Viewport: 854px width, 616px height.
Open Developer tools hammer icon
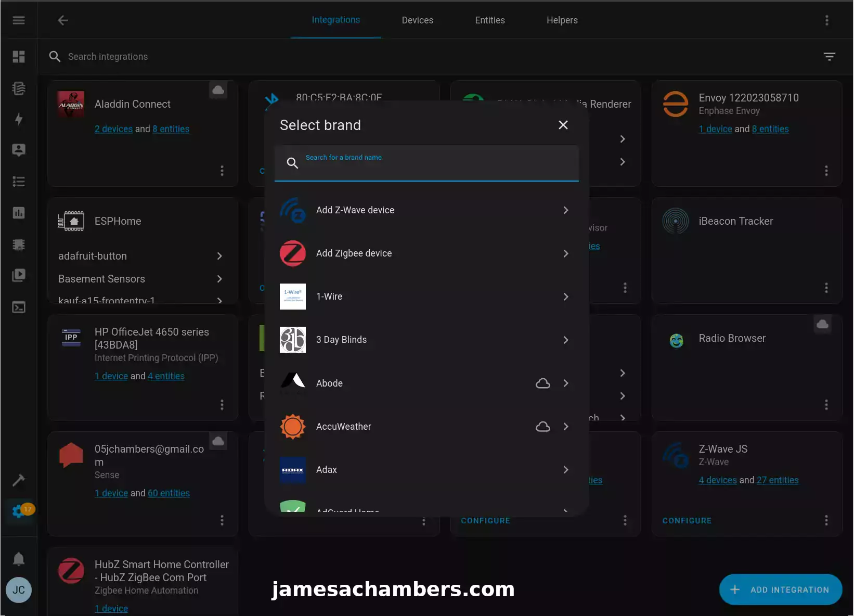click(x=19, y=480)
